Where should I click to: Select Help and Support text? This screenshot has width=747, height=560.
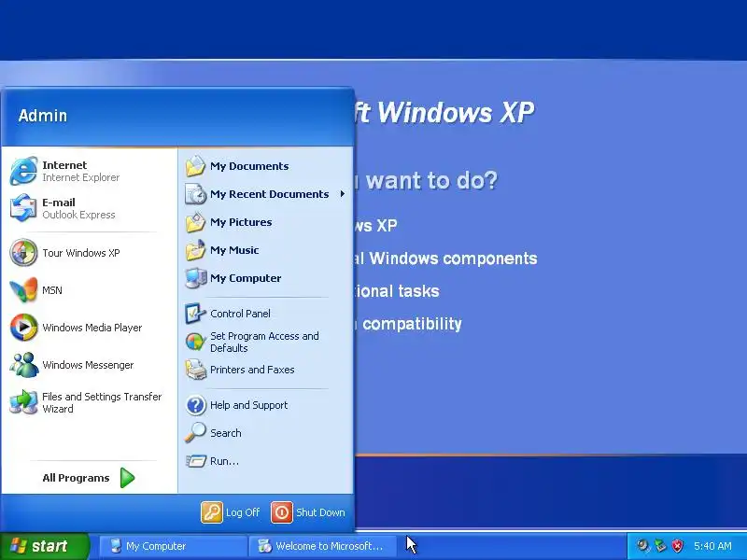(x=248, y=405)
